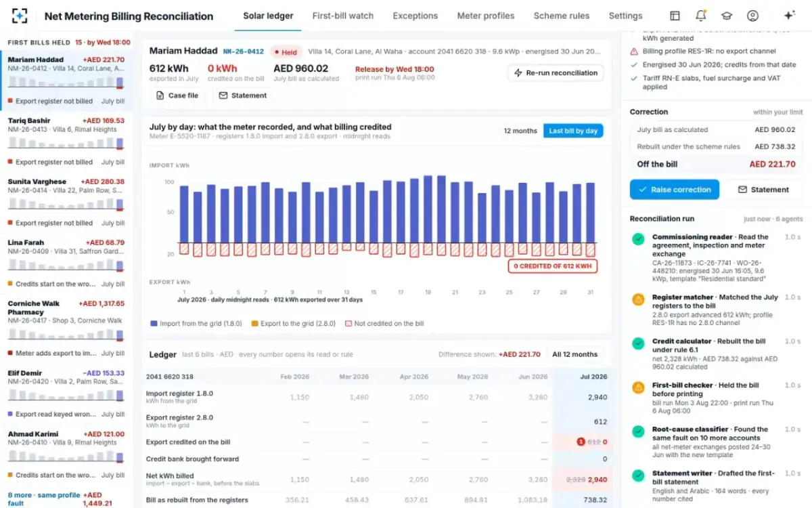Click the app logo icon
Screen dimensions: 812x508
20,16
